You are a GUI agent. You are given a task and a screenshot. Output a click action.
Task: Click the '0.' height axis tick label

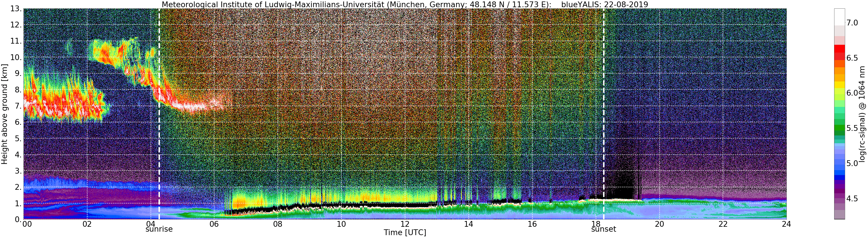(18, 220)
